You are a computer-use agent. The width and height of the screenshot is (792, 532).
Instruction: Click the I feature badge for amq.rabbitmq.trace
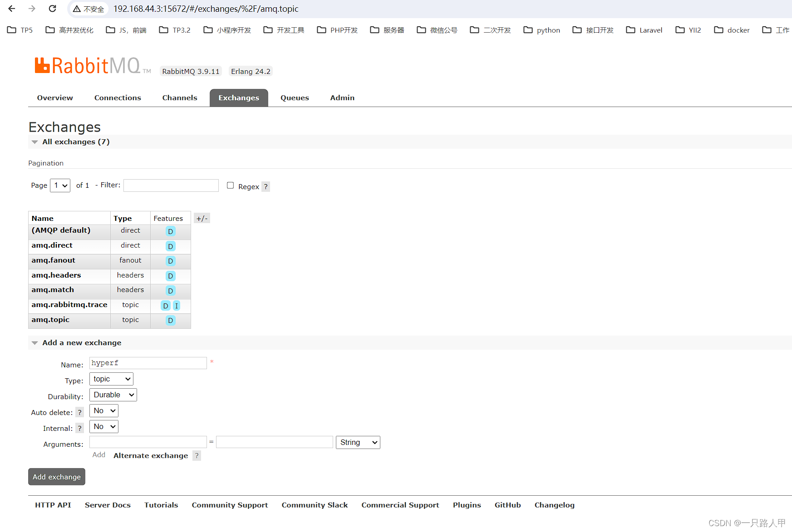coord(177,306)
